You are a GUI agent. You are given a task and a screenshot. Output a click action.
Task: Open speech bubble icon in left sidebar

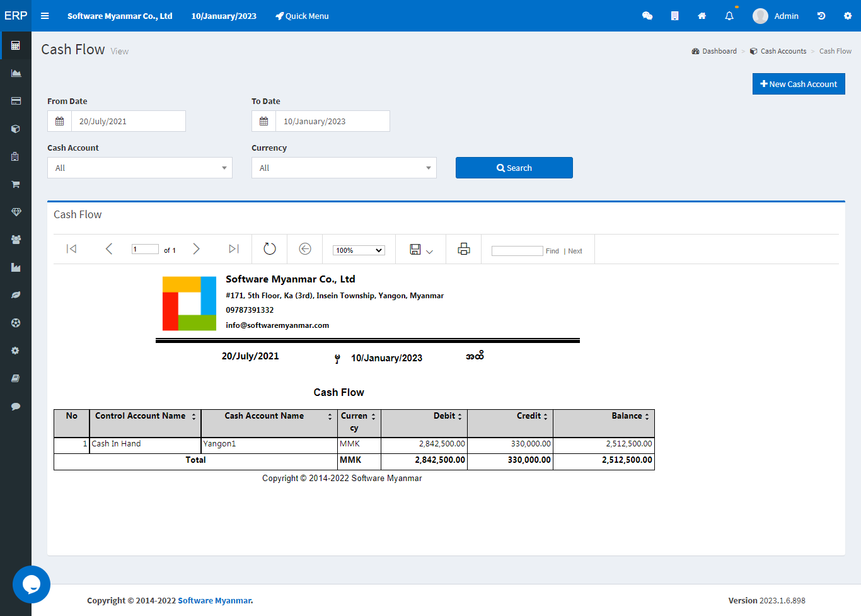point(16,406)
